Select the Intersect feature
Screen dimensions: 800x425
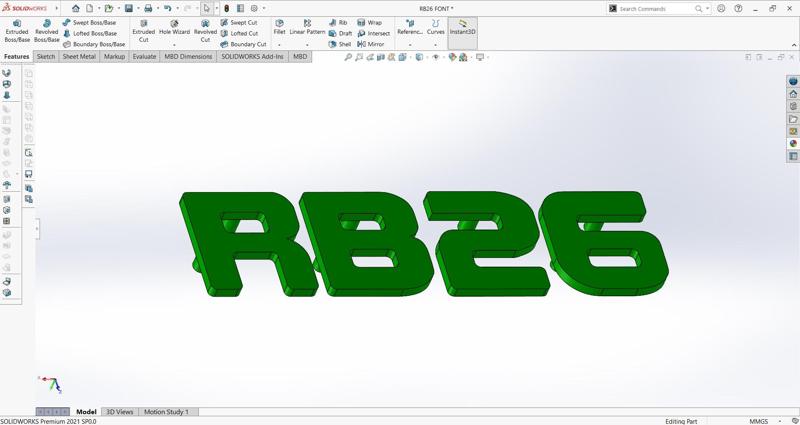pyautogui.click(x=373, y=33)
